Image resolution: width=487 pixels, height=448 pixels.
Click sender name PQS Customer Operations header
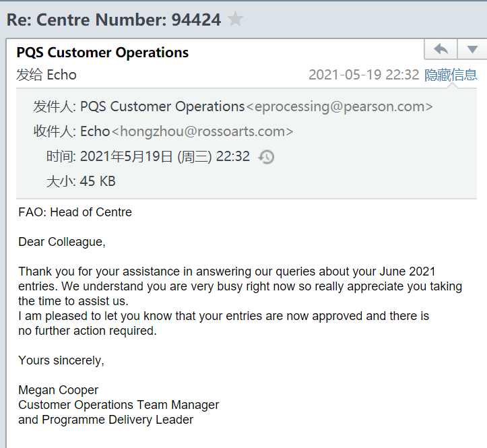pos(102,52)
